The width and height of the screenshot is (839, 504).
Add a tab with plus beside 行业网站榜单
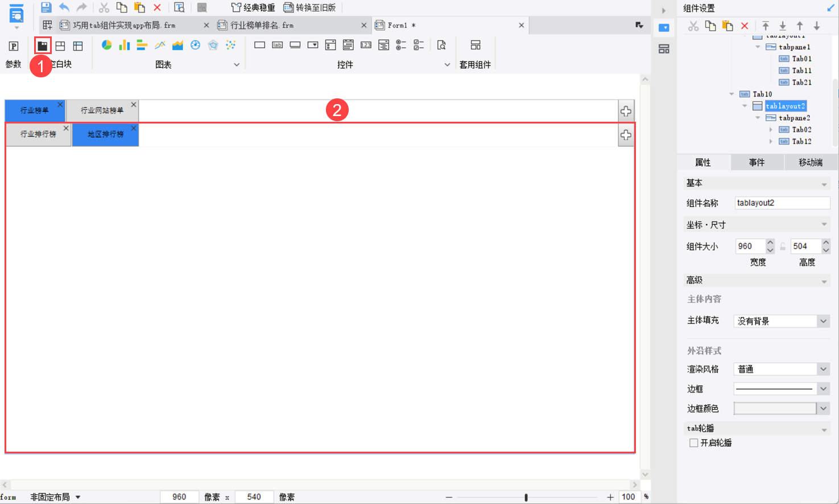(626, 111)
